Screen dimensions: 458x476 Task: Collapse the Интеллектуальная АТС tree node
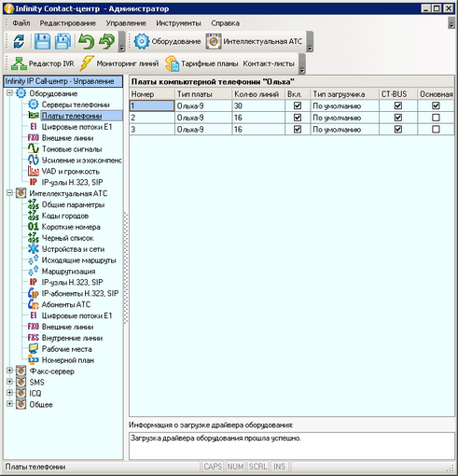[9, 193]
